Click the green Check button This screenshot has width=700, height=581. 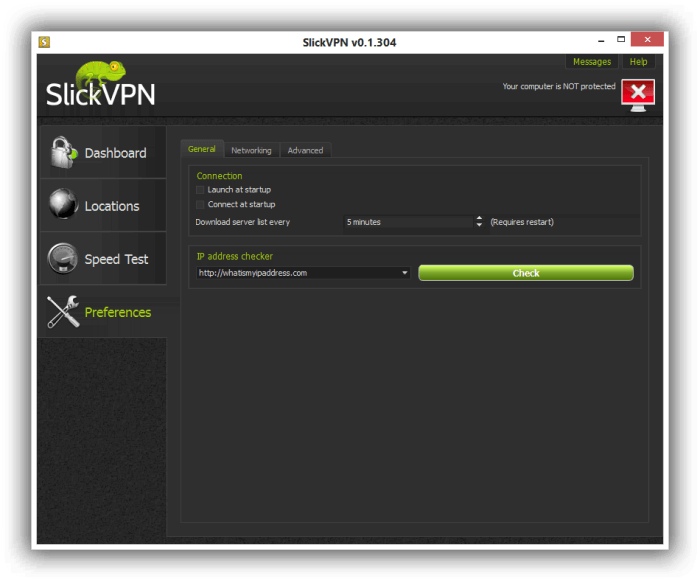(525, 273)
